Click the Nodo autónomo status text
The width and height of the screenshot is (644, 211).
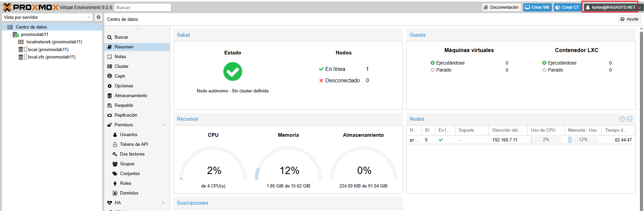click(233, 91)
